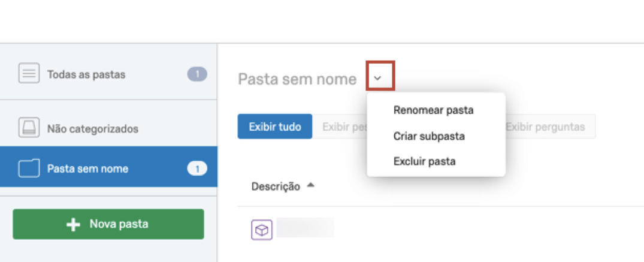Click the count badge on Todas as pastas
Viewport: 644px width, 262px height.
(196, 74)
